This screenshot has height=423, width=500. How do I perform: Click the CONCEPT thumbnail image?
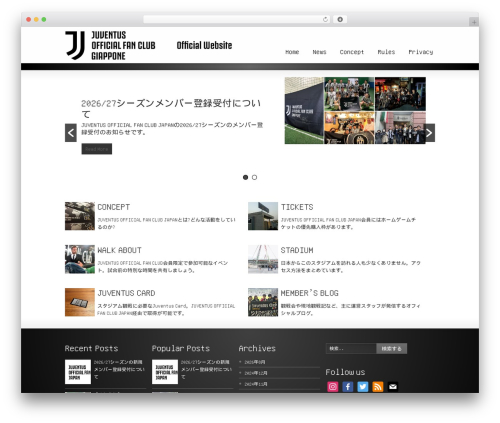tap(80, 216)
